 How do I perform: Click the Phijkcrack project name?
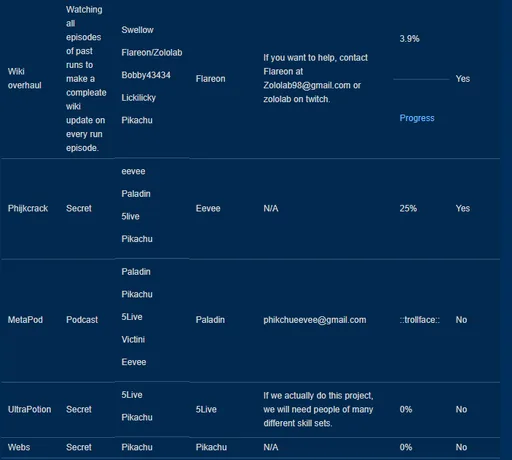[x=28, y=208]
